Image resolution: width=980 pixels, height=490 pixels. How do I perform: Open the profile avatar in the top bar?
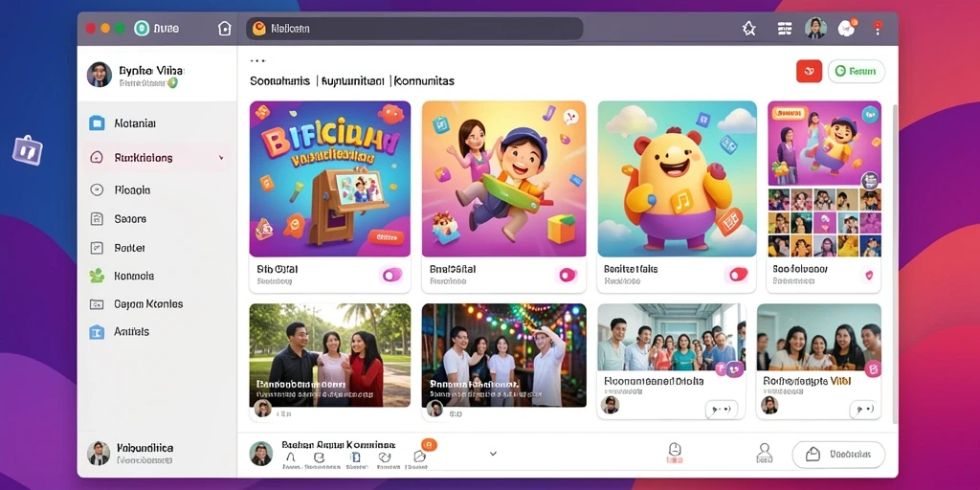point(815,28)
